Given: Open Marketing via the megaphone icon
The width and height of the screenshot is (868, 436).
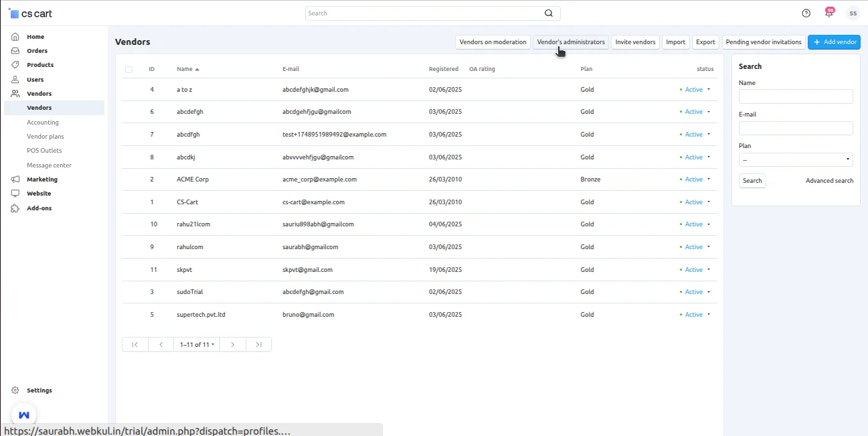Looking at the screenshot, I should [14, 179].
